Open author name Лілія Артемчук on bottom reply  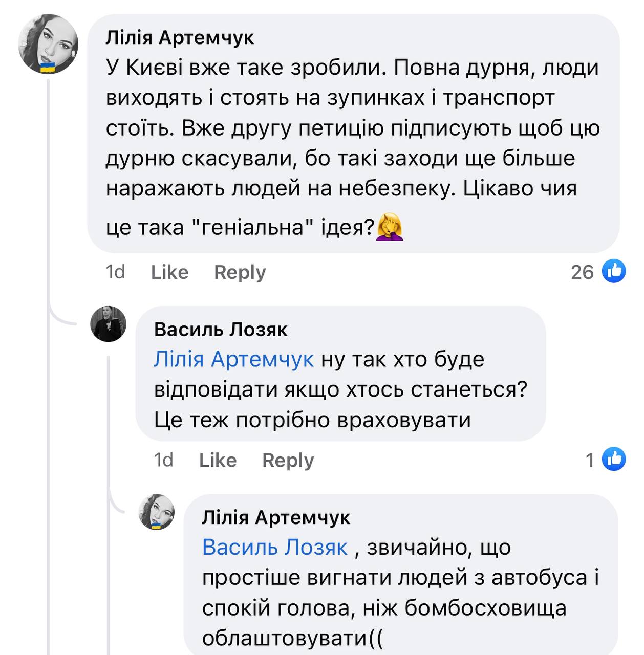tap(276, 517)
